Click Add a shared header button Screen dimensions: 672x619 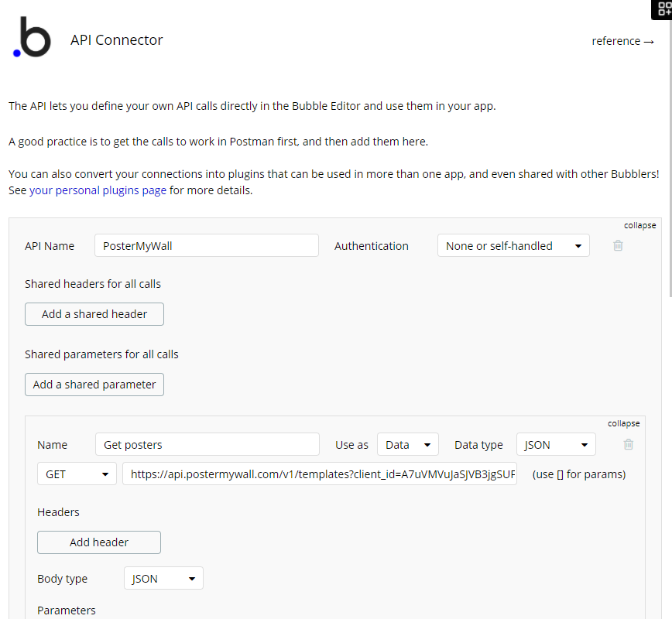(94, 314)
